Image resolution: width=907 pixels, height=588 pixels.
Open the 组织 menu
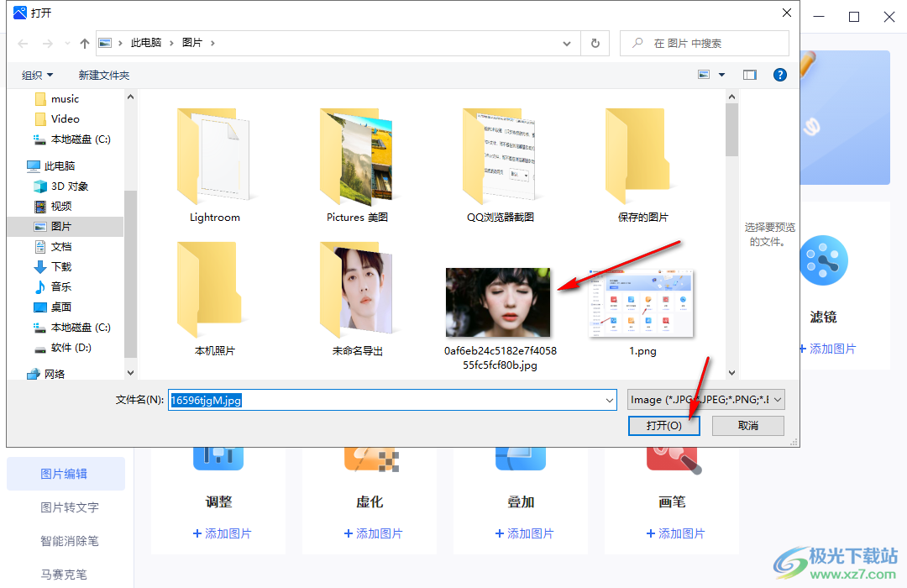click(37, 76)
